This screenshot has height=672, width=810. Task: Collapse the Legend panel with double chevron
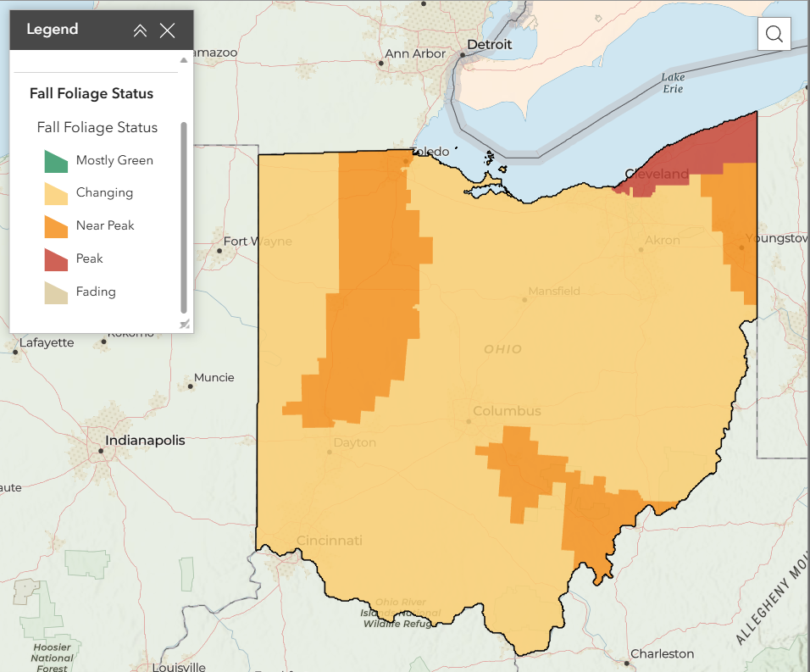pos(141,31)
